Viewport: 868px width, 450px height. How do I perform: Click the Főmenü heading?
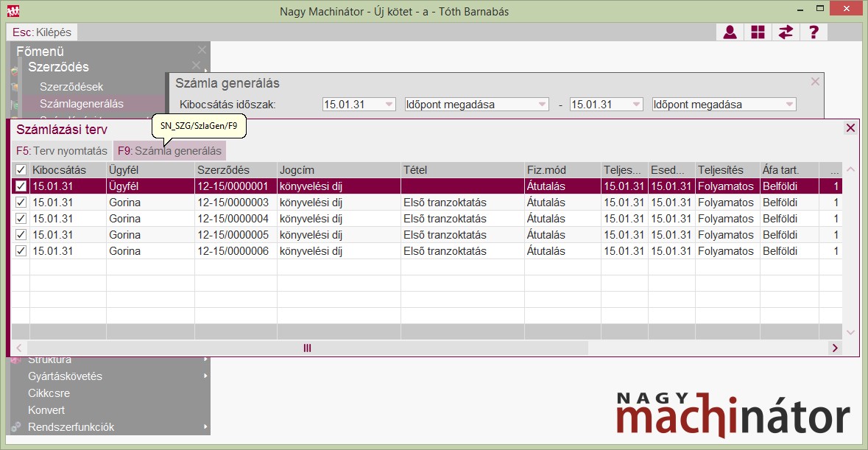tap(40, 51)
